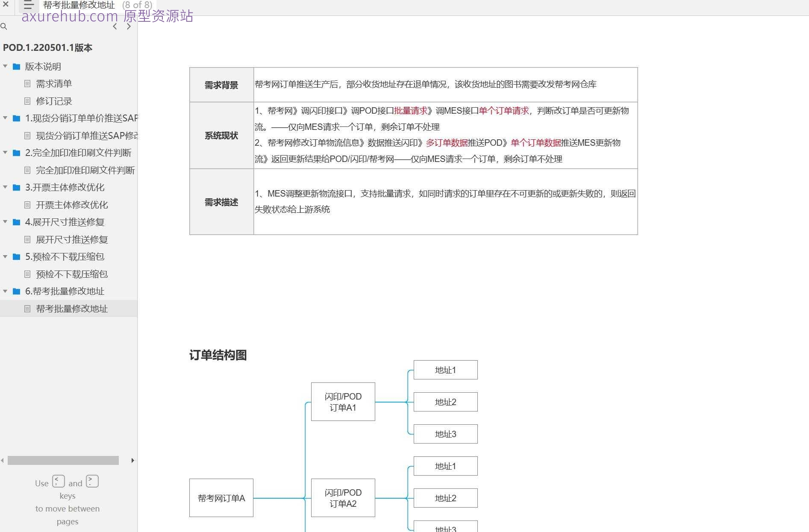The image size is (809, 532).
Task: Collapse the 2.完全加印准印刷文件判断 folder
Action: pyautogui.click(x=5, y=153)
